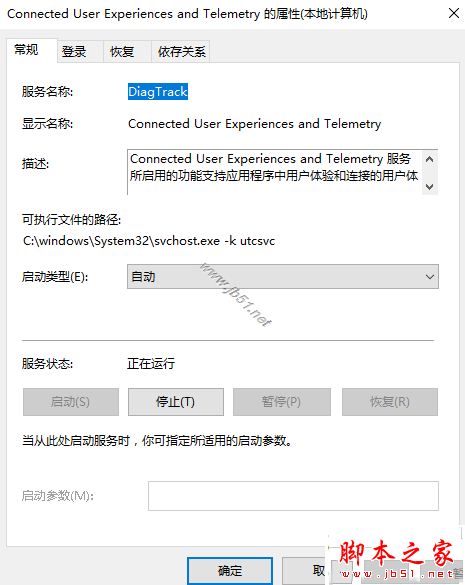Click the description box down arrow

[430, 186]
